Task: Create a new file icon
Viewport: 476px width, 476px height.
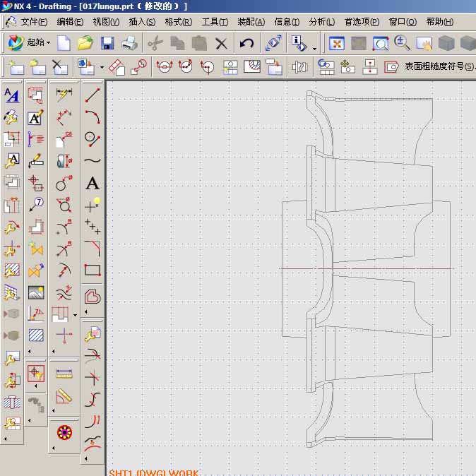Action: [64, 43]
